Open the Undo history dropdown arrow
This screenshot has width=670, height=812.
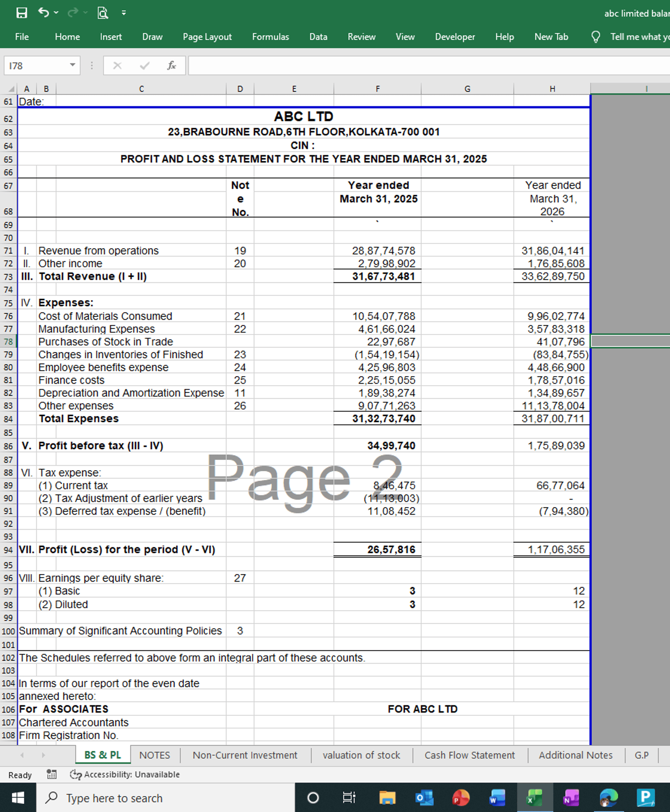point(56,13)
